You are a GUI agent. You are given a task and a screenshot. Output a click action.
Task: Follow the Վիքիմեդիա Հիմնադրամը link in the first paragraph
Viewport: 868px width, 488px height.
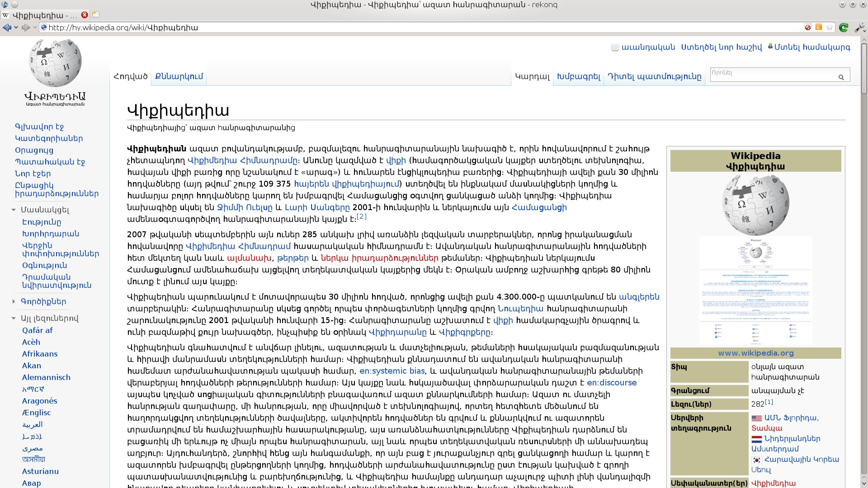tap(242, 160)
